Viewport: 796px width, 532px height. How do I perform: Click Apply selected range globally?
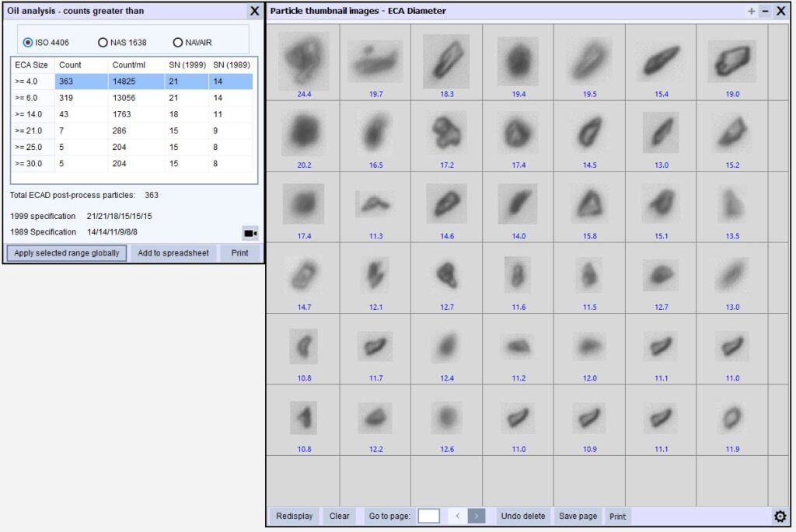(x=66, y=252)
